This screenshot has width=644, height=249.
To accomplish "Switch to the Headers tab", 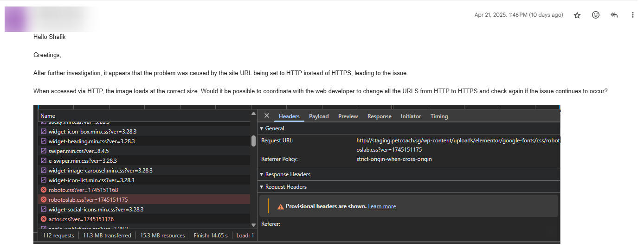I will (x=289, y=116).
